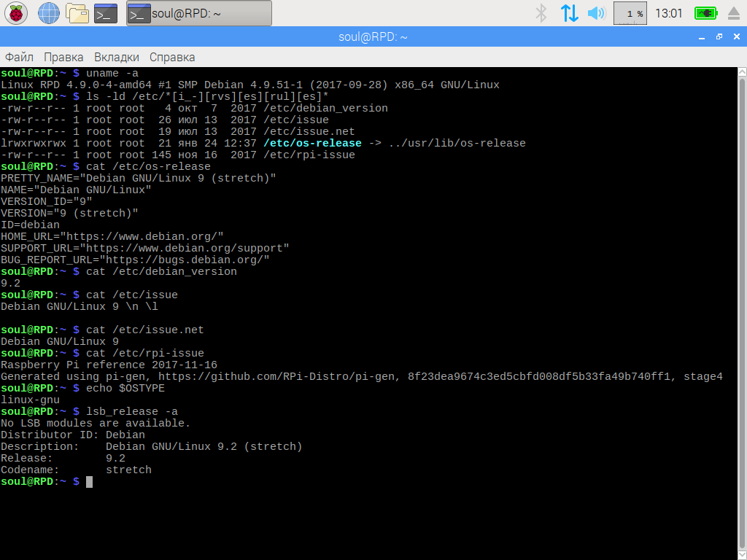This screenshot has width=747, height=560.
Task: Click the last prompt with cursor
Action: [x=47, y=482]
